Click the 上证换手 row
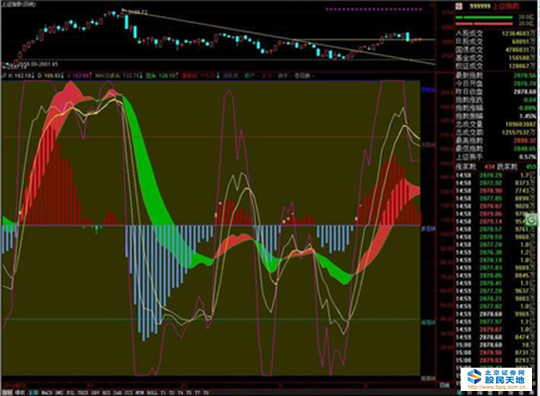The image size is (540, 396). point(496,157)
